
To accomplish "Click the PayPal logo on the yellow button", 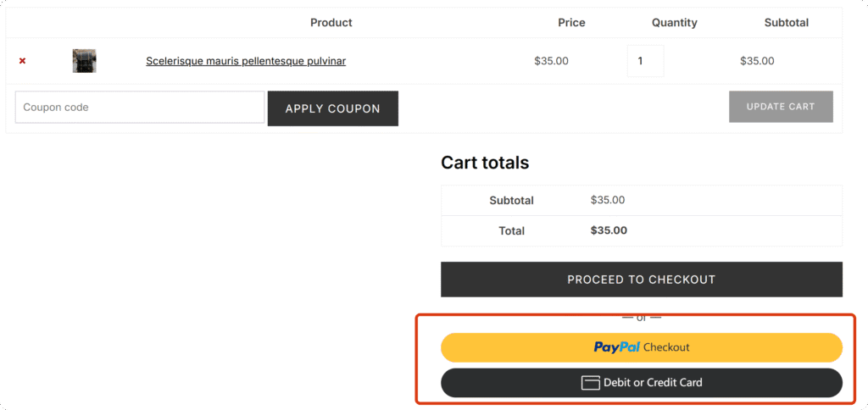I will tap(616, 346).
